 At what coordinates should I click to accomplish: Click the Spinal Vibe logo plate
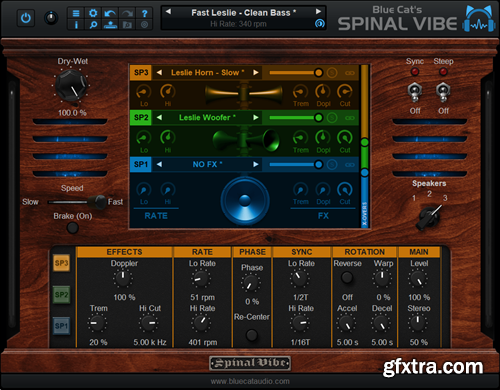[x=250, y=363]
